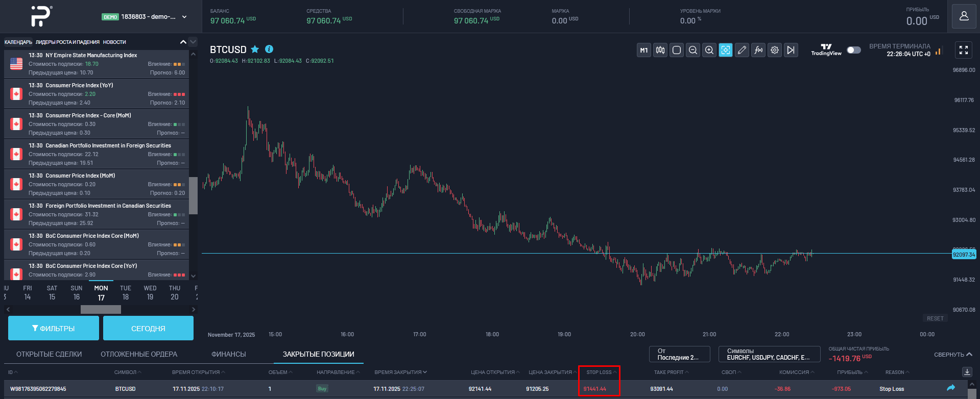Zoom out the BTCUSD chart

[x=693, y=50]
